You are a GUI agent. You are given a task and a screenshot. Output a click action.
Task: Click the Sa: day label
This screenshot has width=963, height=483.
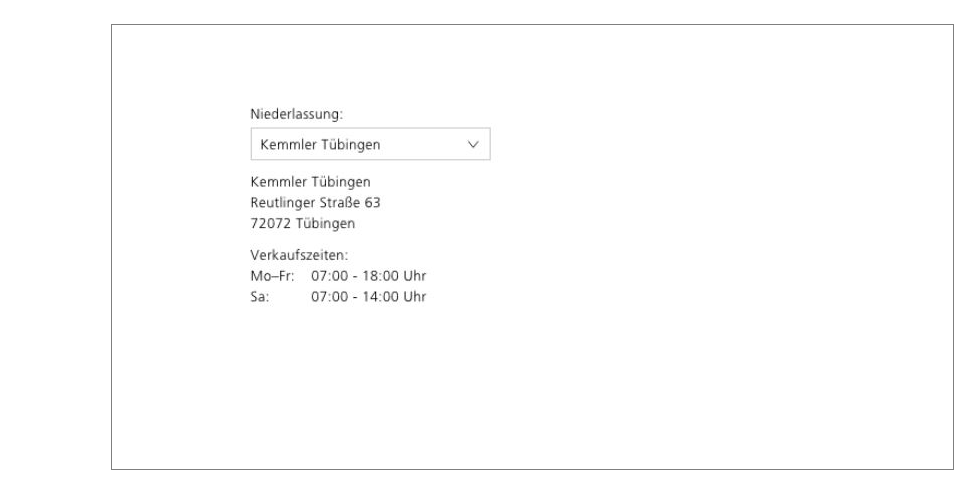point(260,297)
